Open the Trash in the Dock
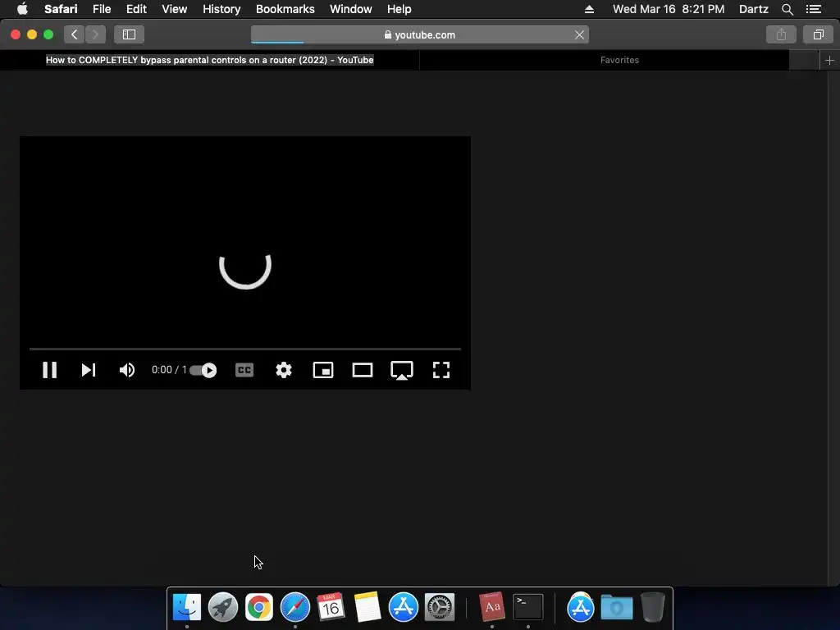 (x=653, y=608)
